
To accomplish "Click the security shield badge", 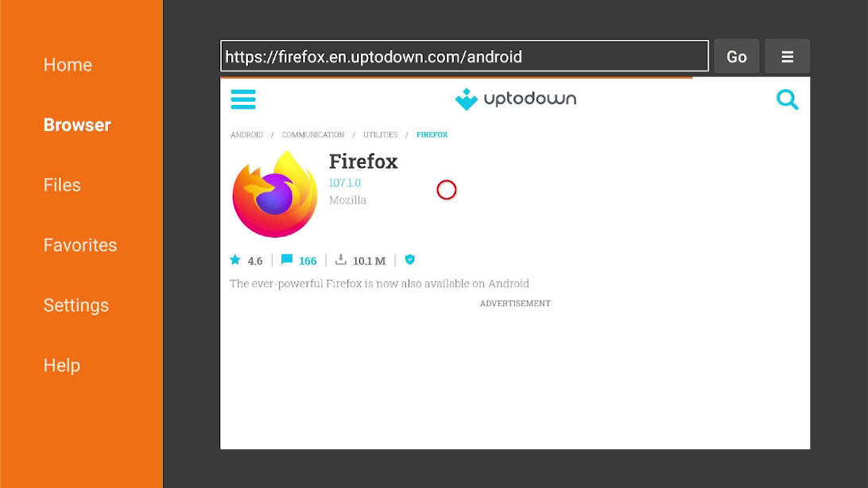I will pyautogui.click(x=409, y=259).
